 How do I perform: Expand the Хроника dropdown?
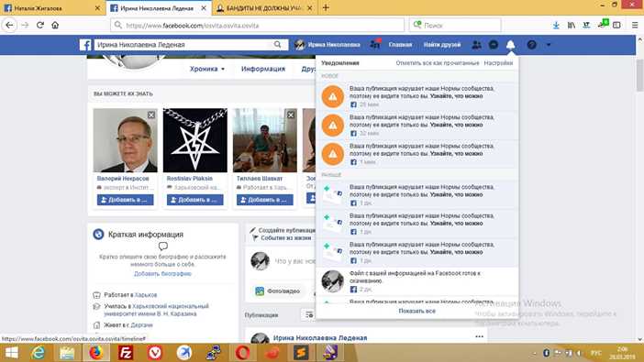pos(207,69)
